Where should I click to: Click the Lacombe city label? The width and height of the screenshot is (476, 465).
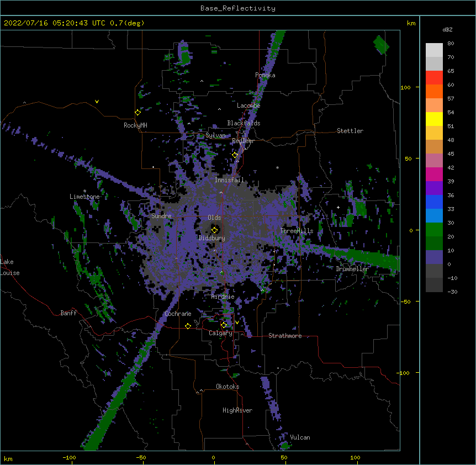point(248,105)
